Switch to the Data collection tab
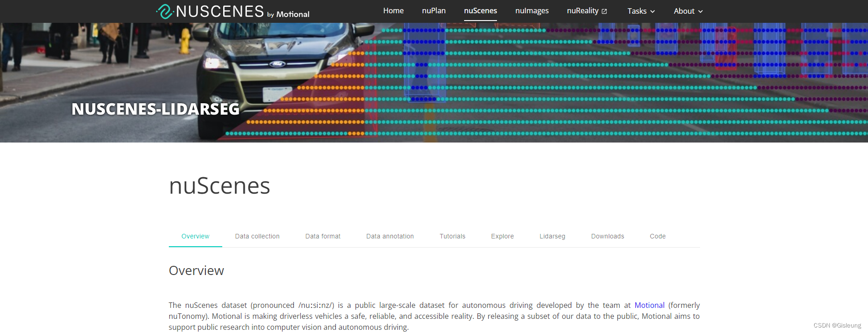The image size is (868, 333). (257, 236)
